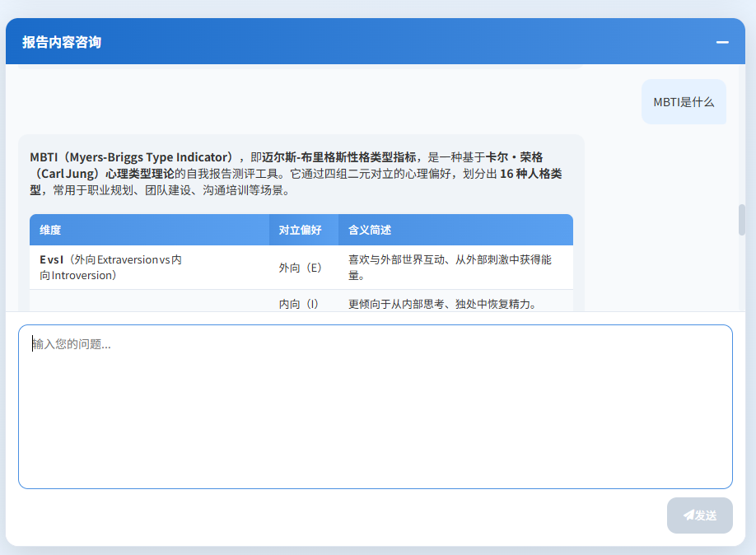
Task: Click bold text 迈尔斯-布里格斯性格类型指标
Action: tap(339, 157)
